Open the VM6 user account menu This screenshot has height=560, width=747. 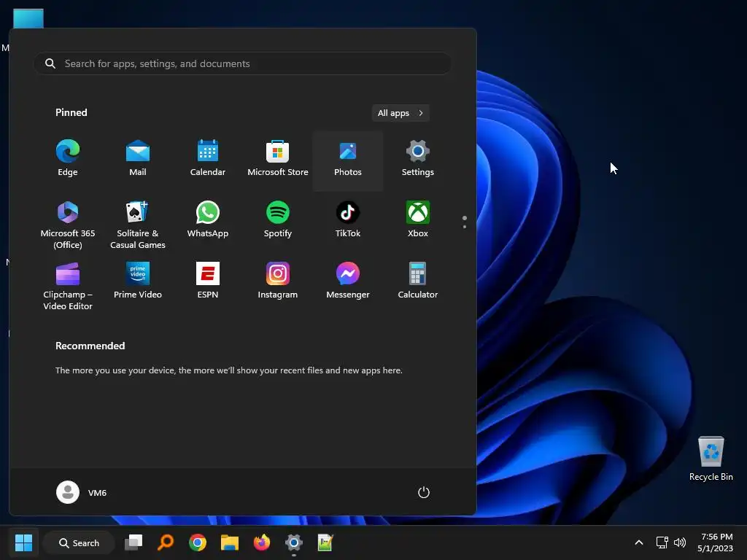click(x=82, y=492)
